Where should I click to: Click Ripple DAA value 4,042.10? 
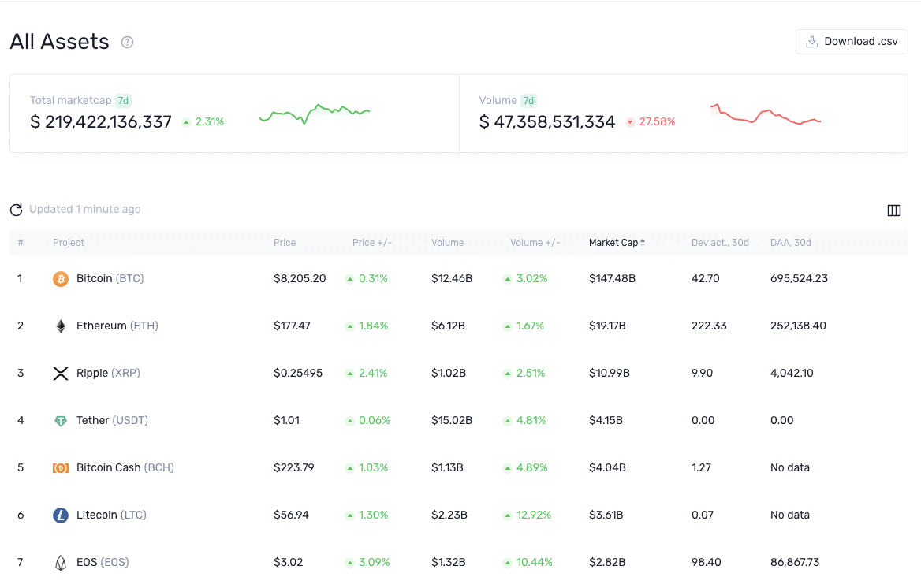(792, 373)
